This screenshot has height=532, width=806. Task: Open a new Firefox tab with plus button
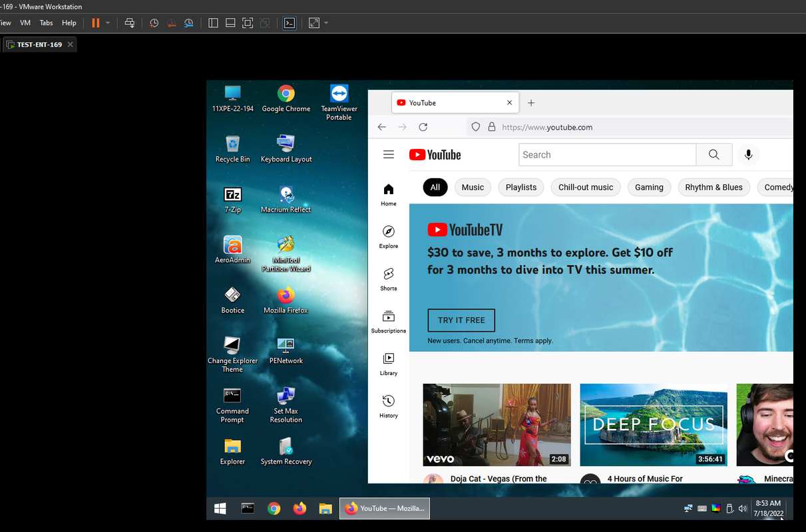[x=531, y=103]
